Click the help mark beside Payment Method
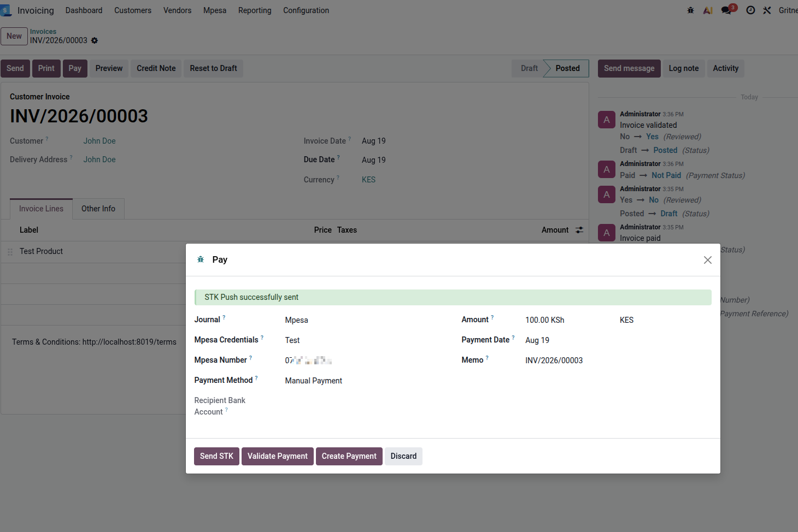This screenshot has height=532, width=798. (256, 378)
